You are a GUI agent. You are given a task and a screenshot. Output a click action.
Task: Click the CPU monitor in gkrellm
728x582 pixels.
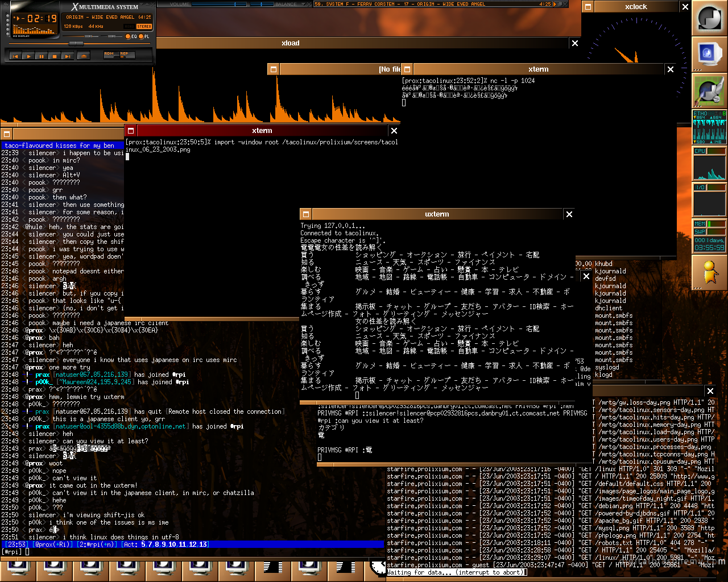tap(709, 164)
